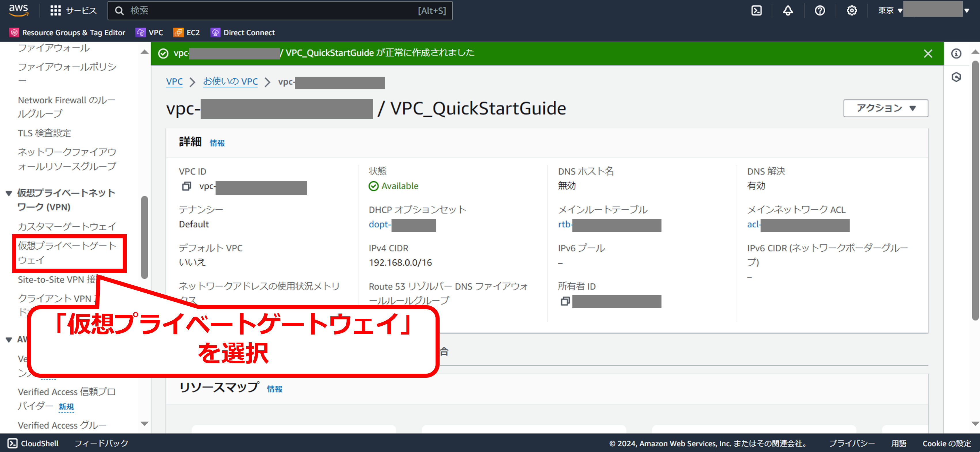
Task: Copy the owner ID
Action: (565, 301)
